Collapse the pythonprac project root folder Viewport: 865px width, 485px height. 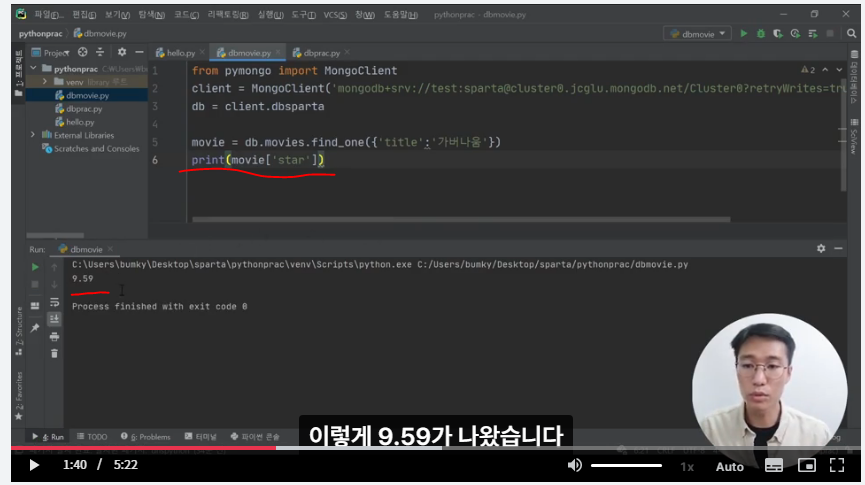(x=34, y=68)
